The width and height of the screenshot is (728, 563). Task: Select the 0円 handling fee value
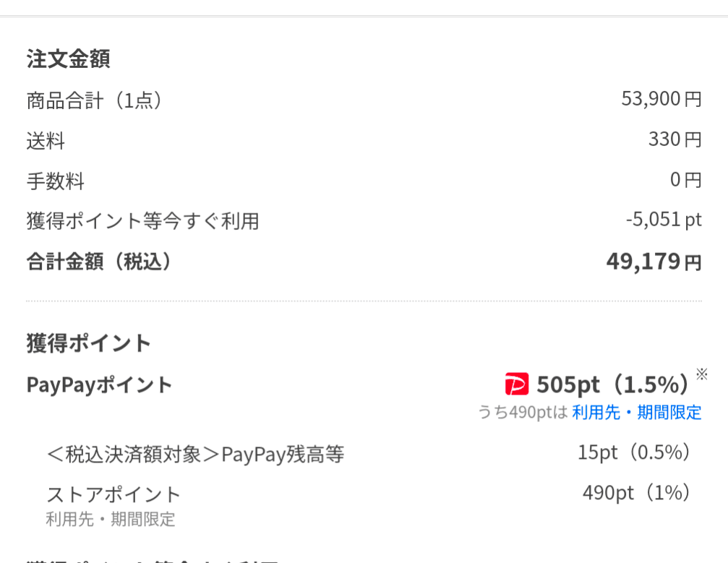[x=686, y=180]
